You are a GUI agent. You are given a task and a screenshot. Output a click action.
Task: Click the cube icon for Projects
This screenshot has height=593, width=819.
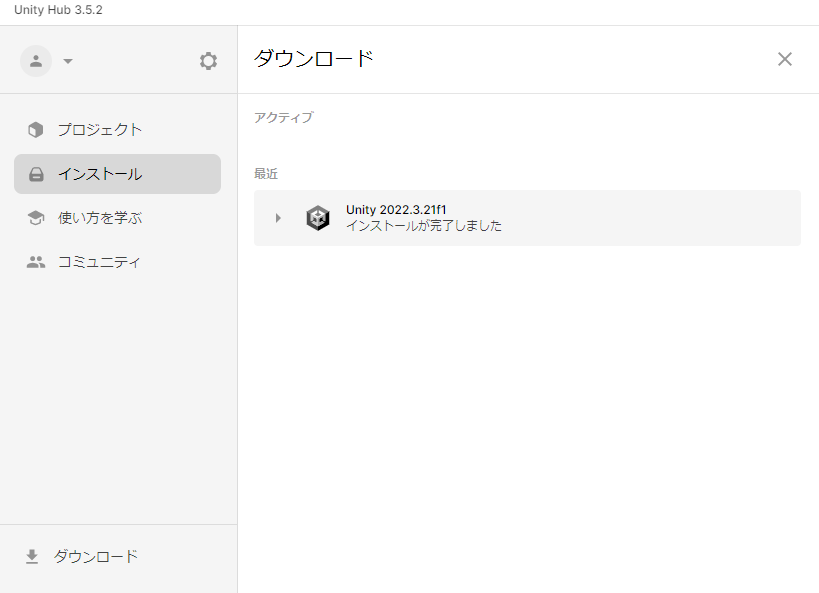pyautogui.click(x=36, y=130)
